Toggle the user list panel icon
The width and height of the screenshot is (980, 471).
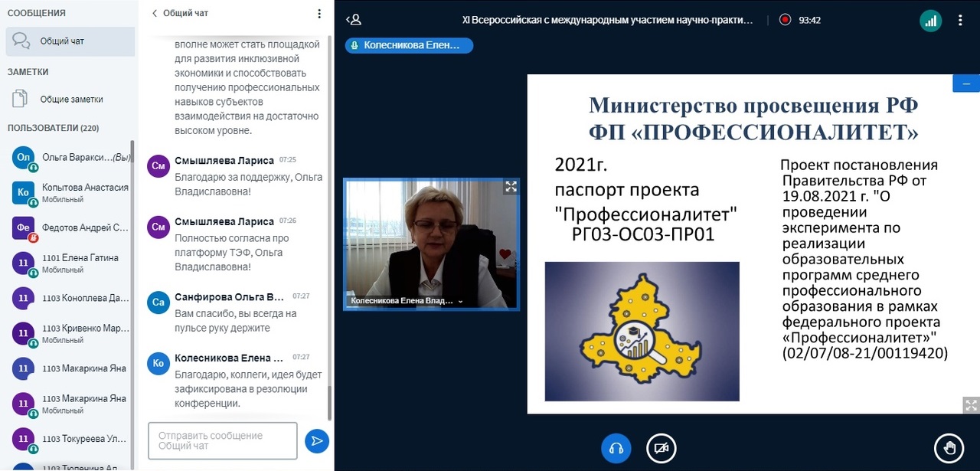[353, 20]
